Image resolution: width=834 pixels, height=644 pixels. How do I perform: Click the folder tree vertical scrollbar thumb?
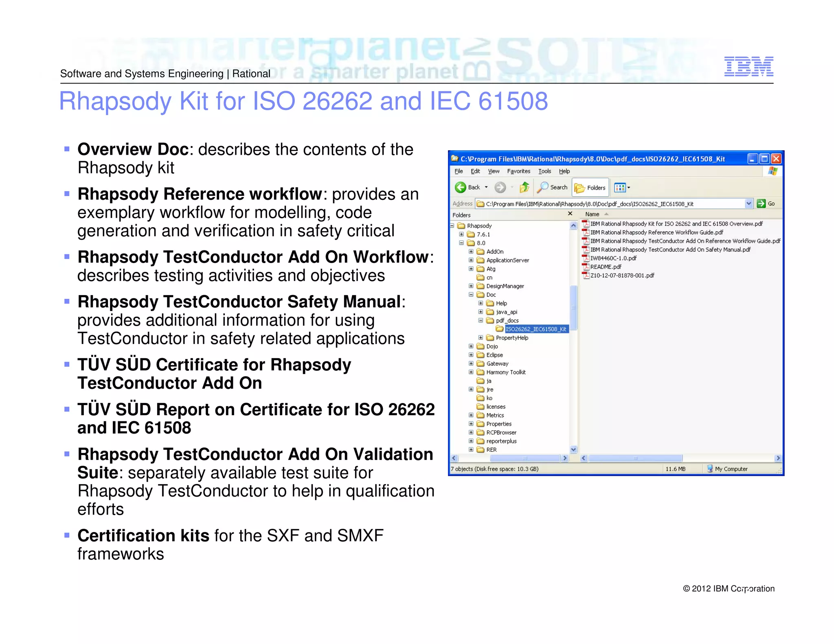573,307
